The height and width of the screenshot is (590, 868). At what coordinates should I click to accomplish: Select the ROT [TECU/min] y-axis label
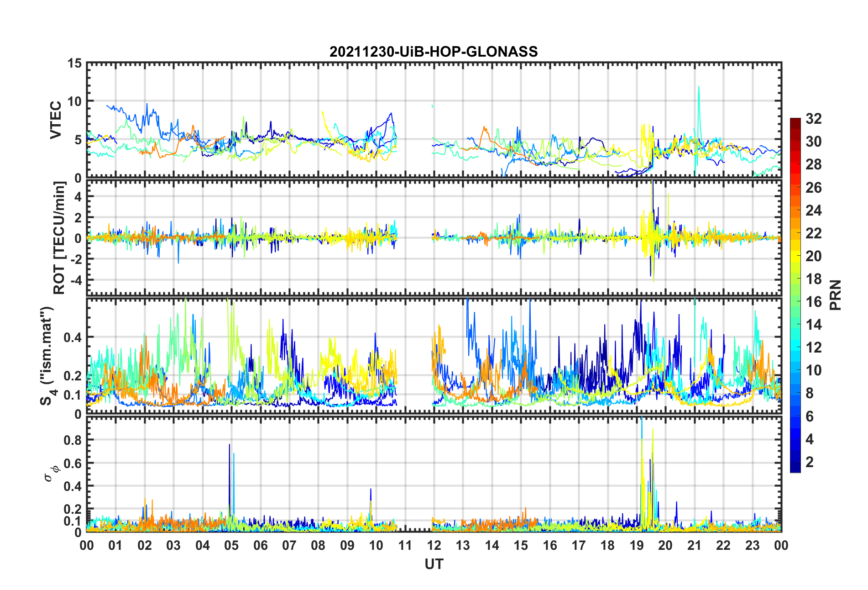point(59,238)
